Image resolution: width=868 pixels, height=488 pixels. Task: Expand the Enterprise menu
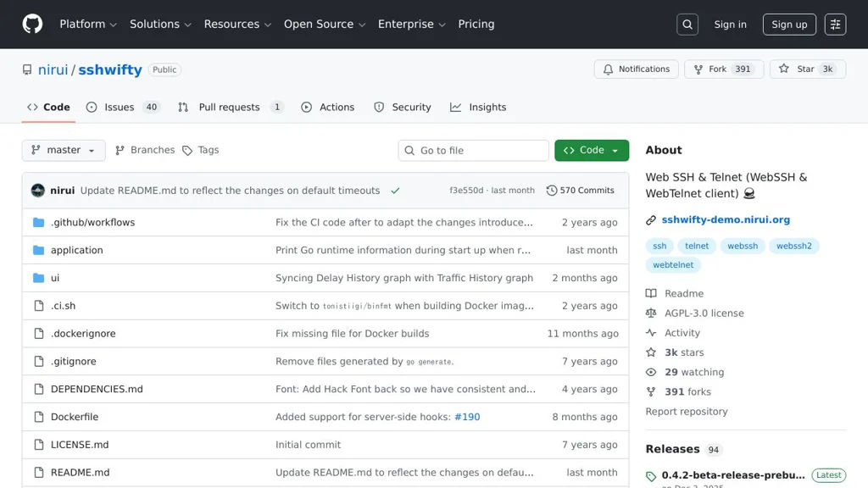(412, 25)
